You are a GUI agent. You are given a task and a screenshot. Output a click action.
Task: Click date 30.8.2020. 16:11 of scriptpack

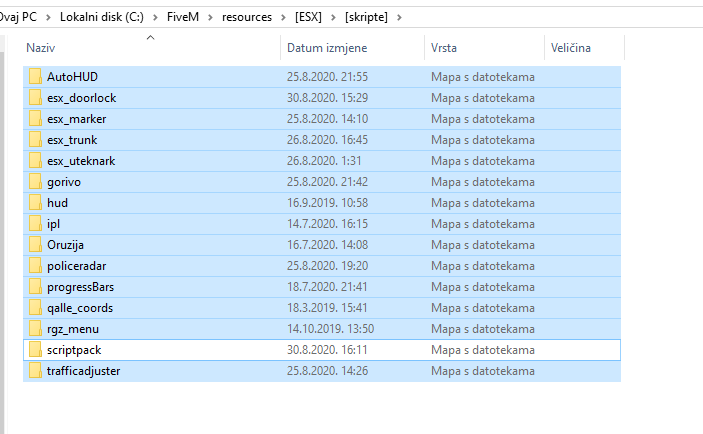tap(327, 350)
